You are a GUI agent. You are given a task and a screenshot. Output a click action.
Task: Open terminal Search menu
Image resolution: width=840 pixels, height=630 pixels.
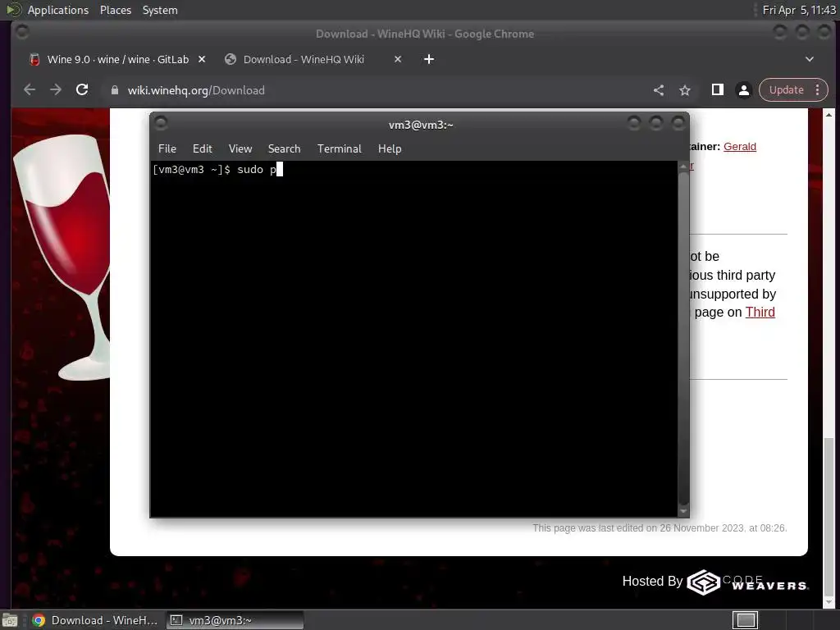click(x=284, y=148)
